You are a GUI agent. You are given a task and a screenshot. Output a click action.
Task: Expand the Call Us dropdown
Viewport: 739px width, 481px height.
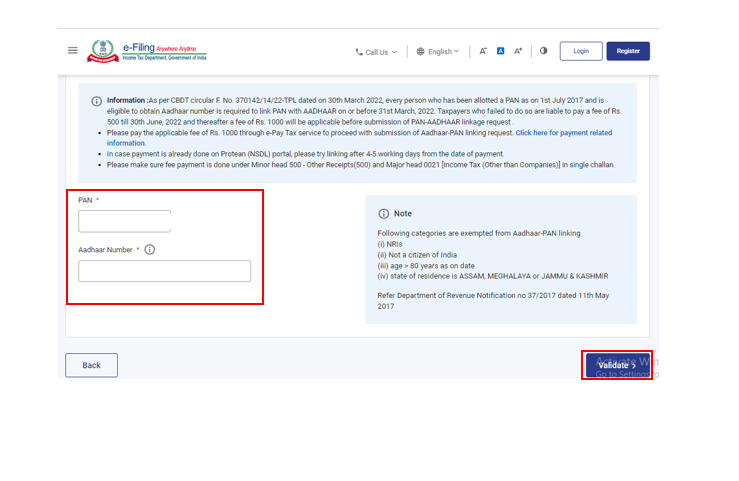coord(380,52)
